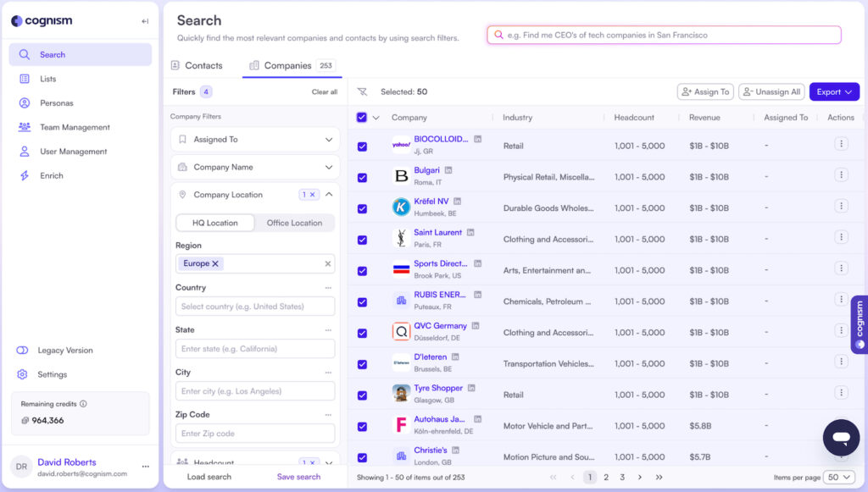The image size is (868, 492).
Task: Open the Enrich section
Action: (51, 176)
